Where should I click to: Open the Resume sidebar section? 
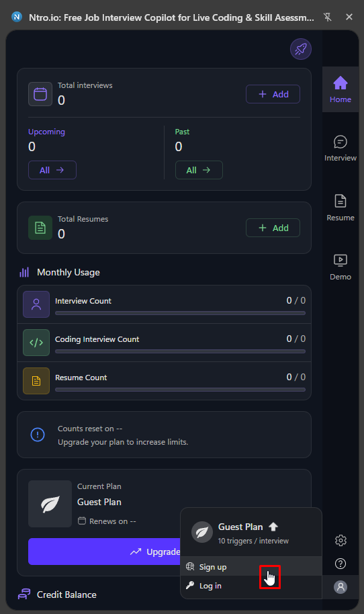tap(340, 208)
